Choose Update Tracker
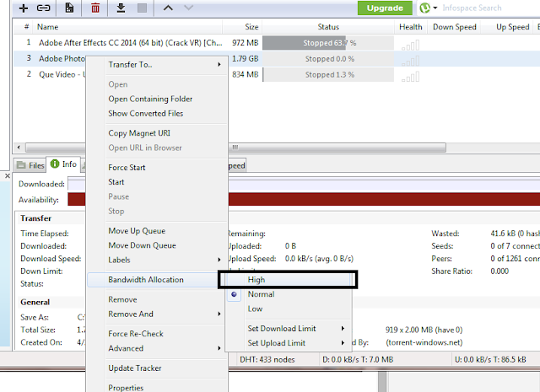Screen dimensions: 540x392 point(135,368)
